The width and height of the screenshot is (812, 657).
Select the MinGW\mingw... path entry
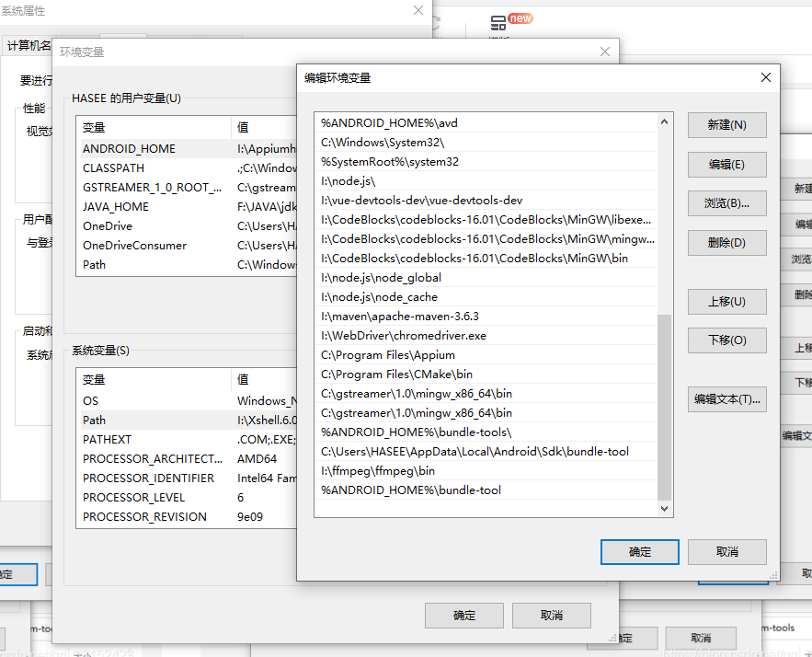click(x=486, y=239)
